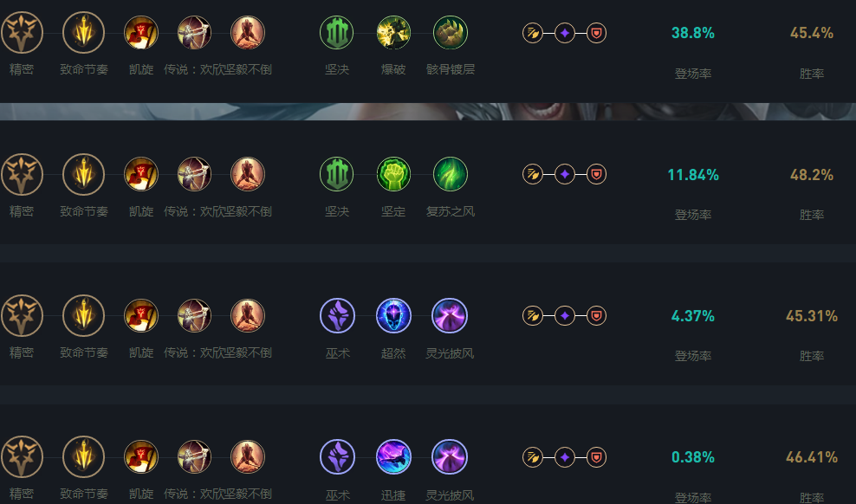Click the 骸骨镀层 rune icon
Screen dimensions: 856x504
click(451, 33)
